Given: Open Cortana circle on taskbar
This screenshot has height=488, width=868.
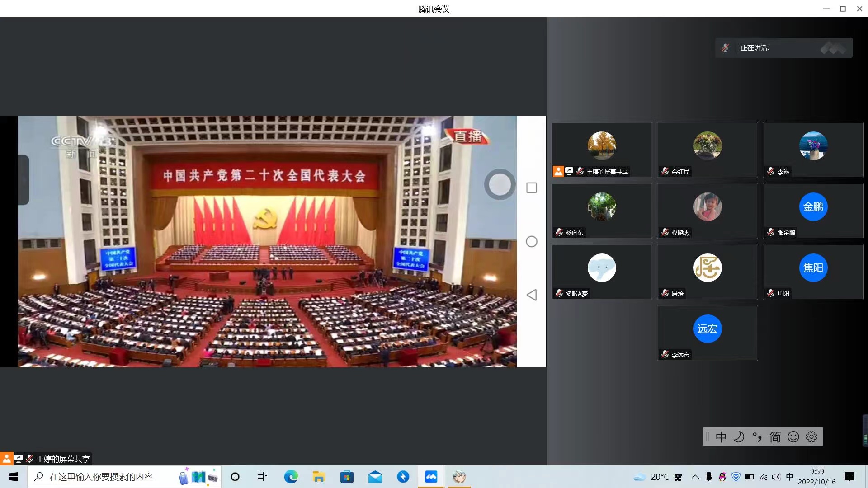Looking at the screenshot, I should point(235,477).
